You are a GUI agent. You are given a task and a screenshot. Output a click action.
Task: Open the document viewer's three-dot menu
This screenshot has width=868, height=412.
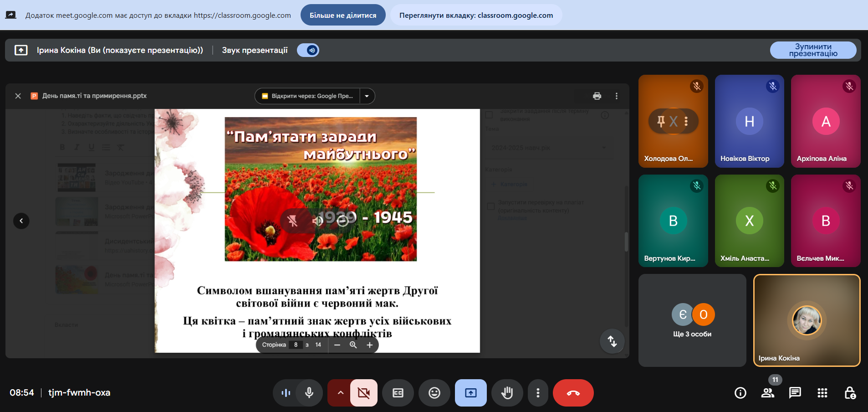pyautogui.click(x=617, y=96)
